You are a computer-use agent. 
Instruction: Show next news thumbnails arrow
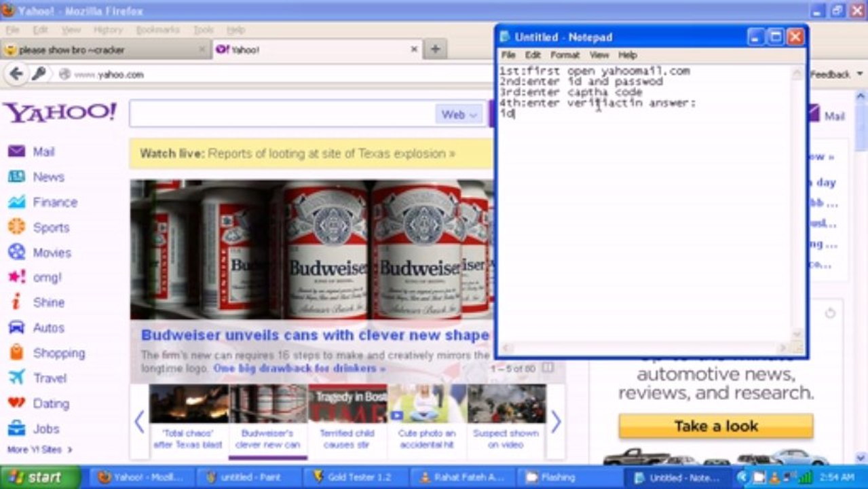pos(556,422)
